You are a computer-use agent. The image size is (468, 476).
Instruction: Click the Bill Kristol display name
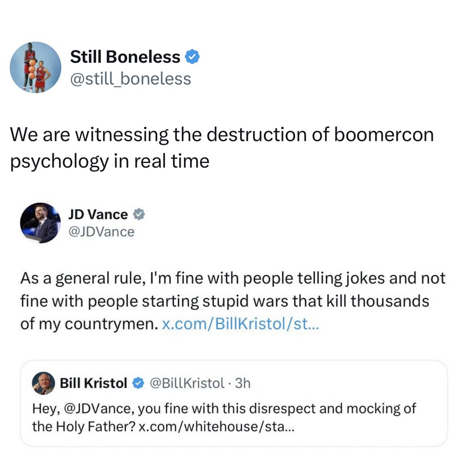93,383
